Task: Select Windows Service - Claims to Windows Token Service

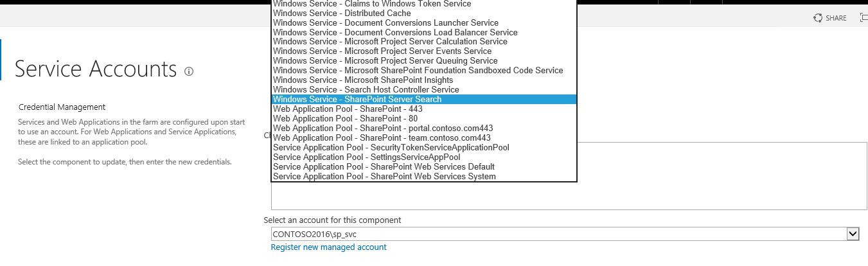Action: [423, 4]
